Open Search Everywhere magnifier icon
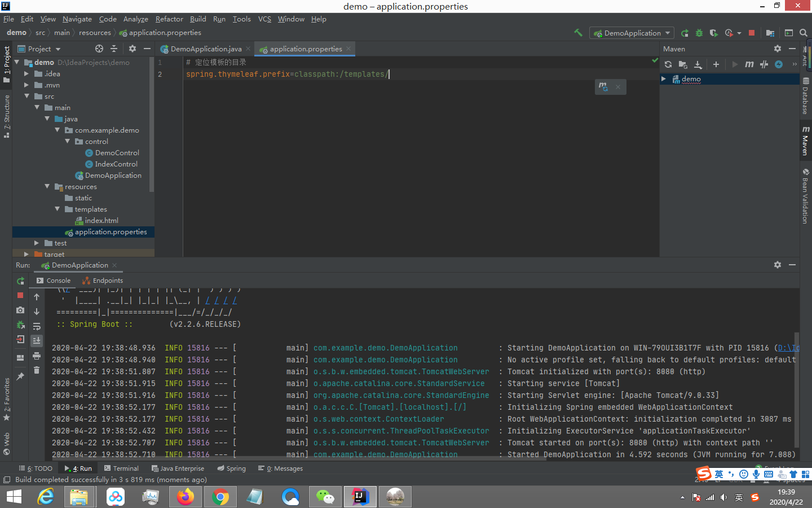The width and height of the screenshot is (812, 508). click(x=804, y=33)
